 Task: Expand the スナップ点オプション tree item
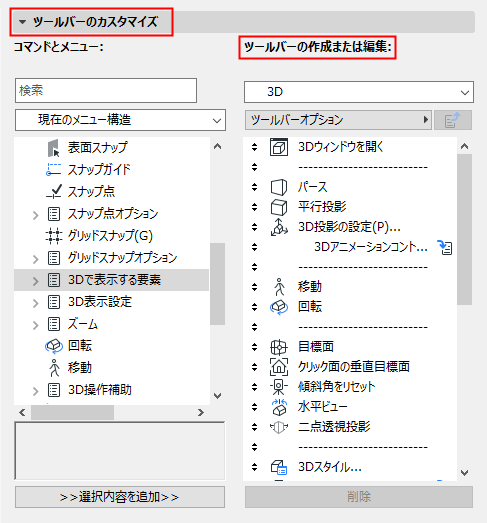tap(36, 215)
